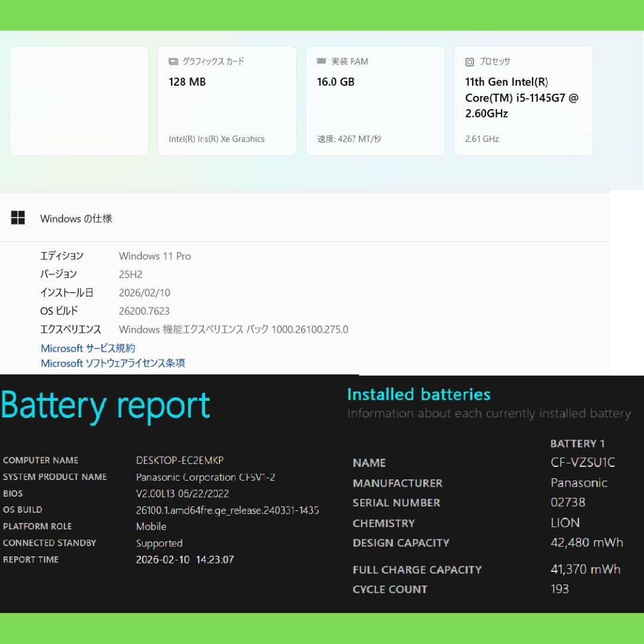
Task: Click BIOS value V2.00L13 06/22/2022
Action: click(182, 493)
